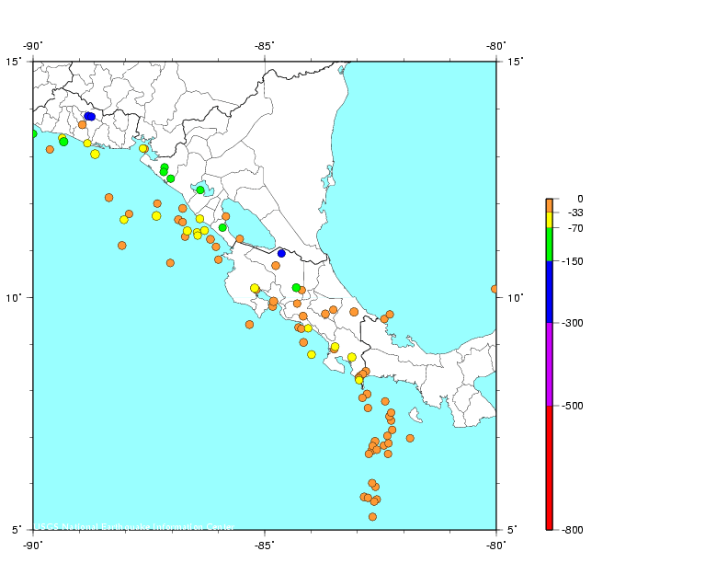This screenshot has height=563, width=728.
Task: Select the -85° longitude label above the map
Action: click(265, 47)
